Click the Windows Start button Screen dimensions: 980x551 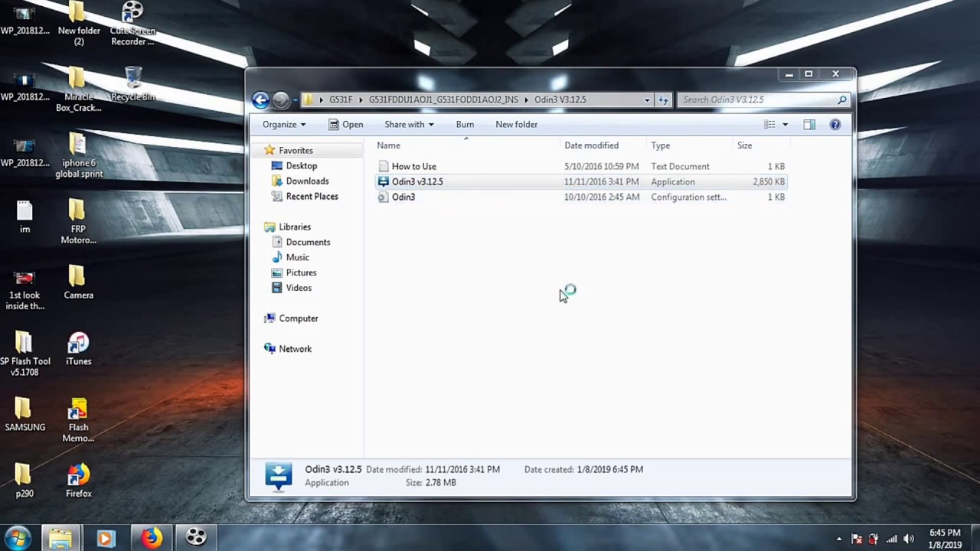point(17,538)
